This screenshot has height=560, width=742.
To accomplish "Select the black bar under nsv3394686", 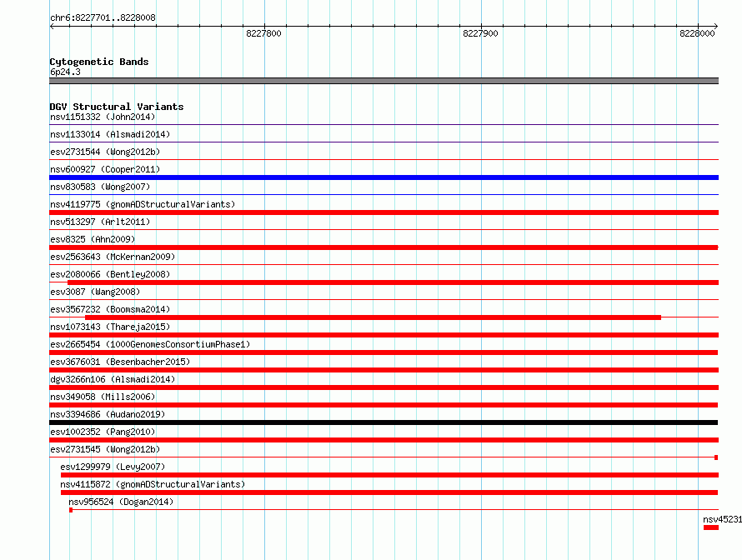I will 384,422.
